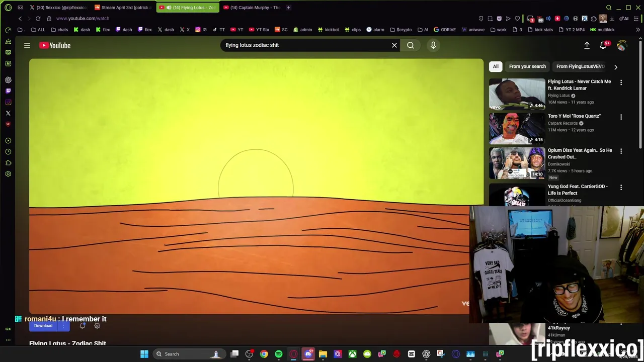Click the Download button below the video
The height and width of the screenshot is (362, 644).
tap(43, 326)
